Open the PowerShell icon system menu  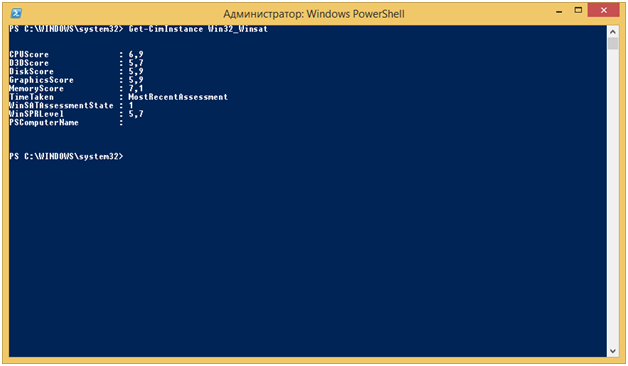(16, 13)
